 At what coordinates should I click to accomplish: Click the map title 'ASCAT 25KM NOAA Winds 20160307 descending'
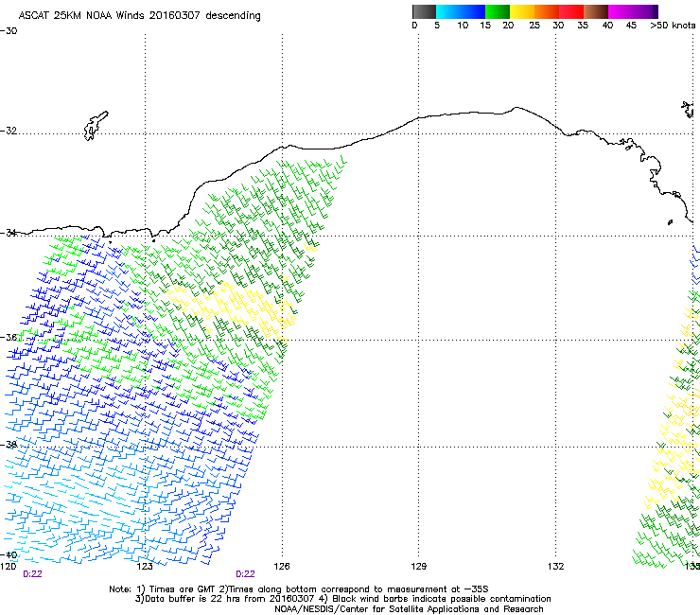click(x=139, y=16)
